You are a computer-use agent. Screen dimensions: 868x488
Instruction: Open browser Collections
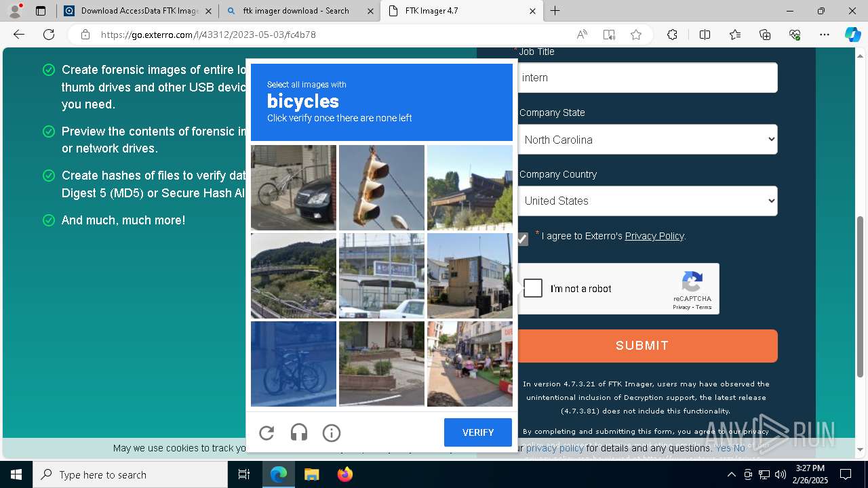click(765, 35)
